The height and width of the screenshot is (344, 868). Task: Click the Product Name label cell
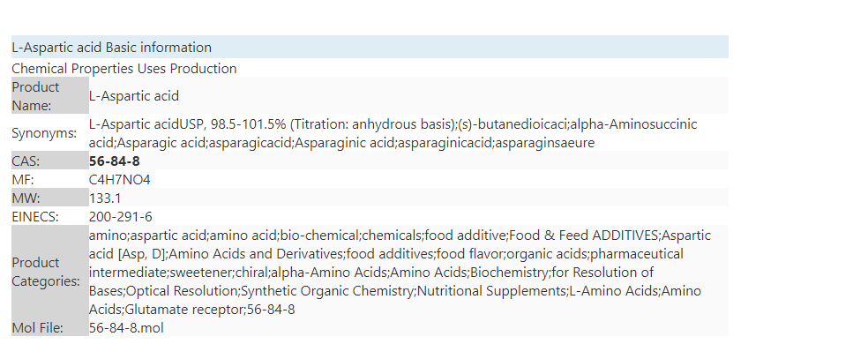(x=49, y=96)
